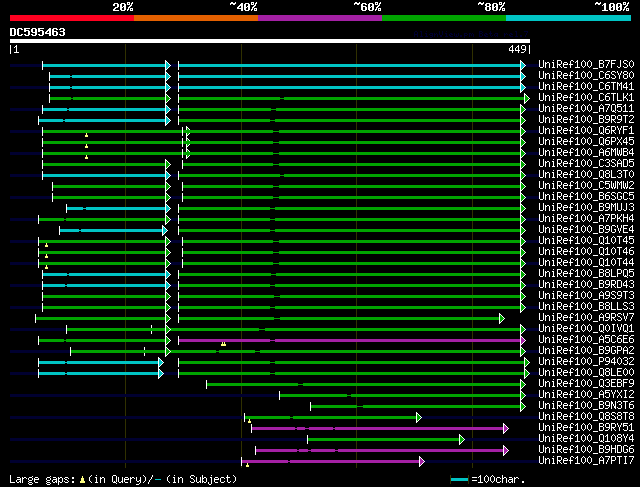Click the green alignment bar of B9N3T6
The height and width of the screenshot is (487, 640).
pyautogui.click(x=418, y=406)
